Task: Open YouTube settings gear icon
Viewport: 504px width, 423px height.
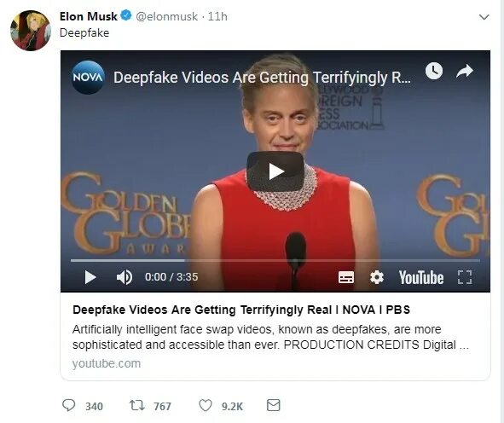Action: click(x=377, y=277)
